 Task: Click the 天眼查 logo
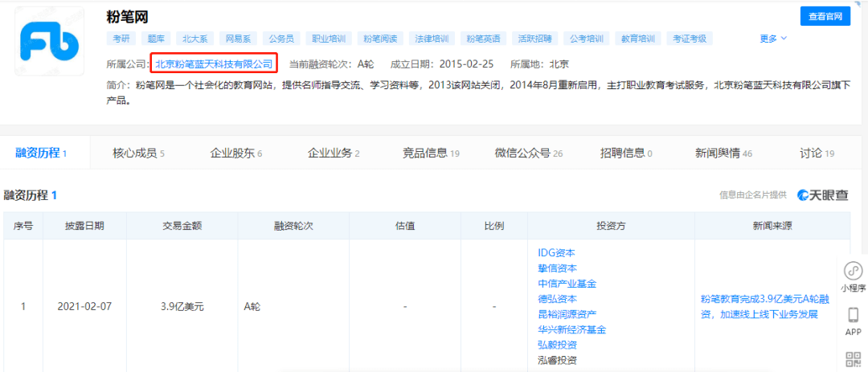(822, 195)
